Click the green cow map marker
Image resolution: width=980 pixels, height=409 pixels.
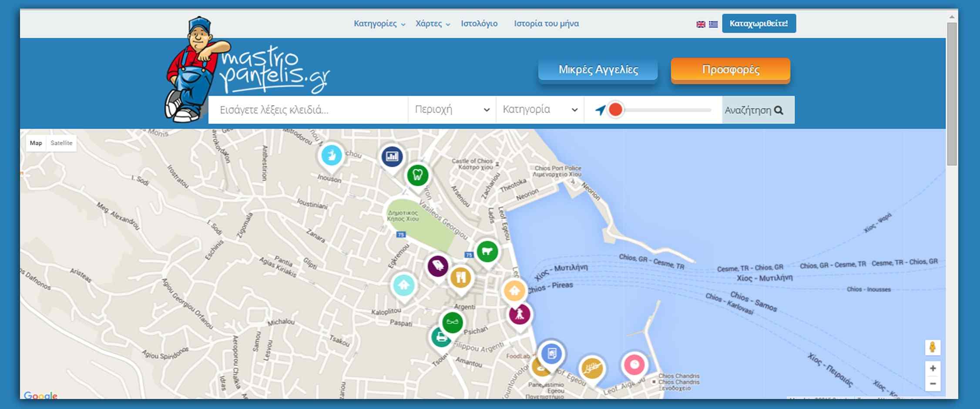click(x=487, y=251)
